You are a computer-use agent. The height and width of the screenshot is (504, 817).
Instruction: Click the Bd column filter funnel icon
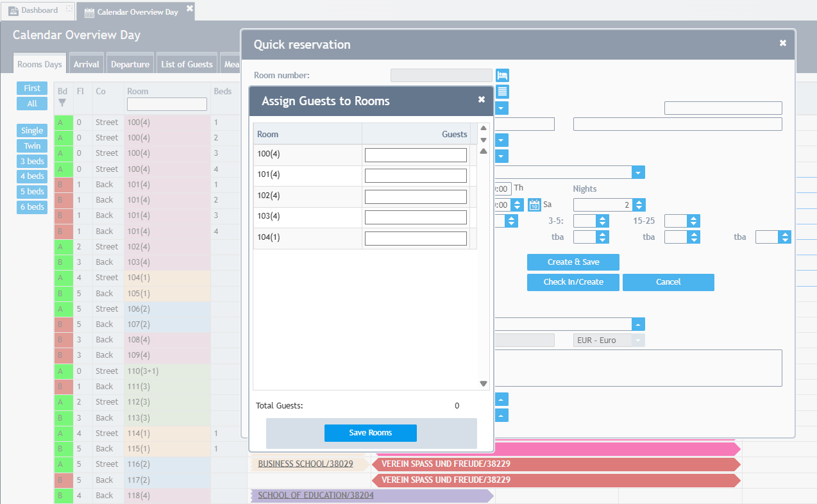point(62,101)
